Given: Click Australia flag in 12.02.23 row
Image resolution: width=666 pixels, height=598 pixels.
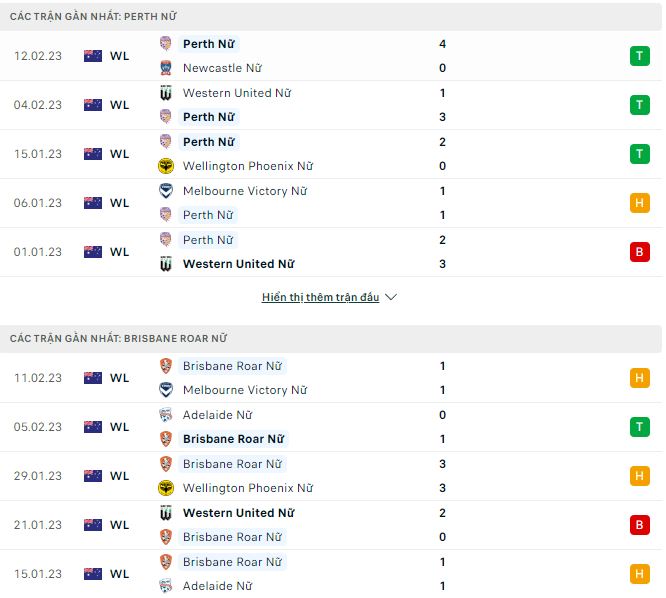Looking at the screenshot, I should [93, 56].
